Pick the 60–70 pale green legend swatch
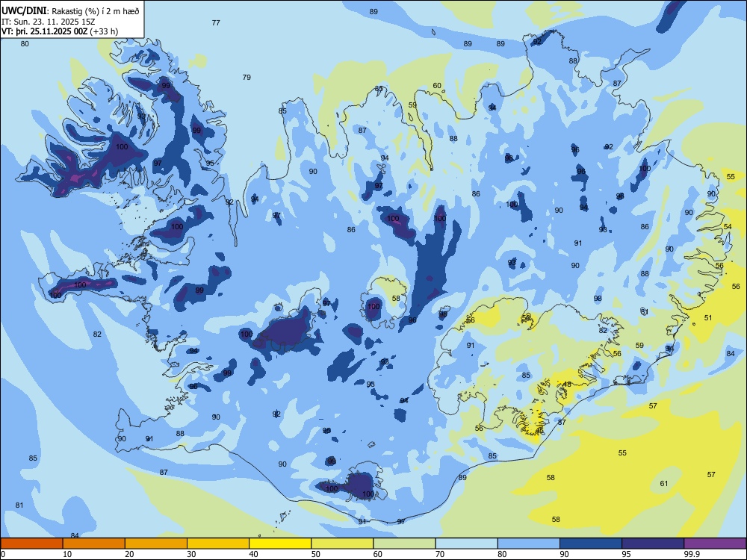747x560 pixels. coord(404,544)
